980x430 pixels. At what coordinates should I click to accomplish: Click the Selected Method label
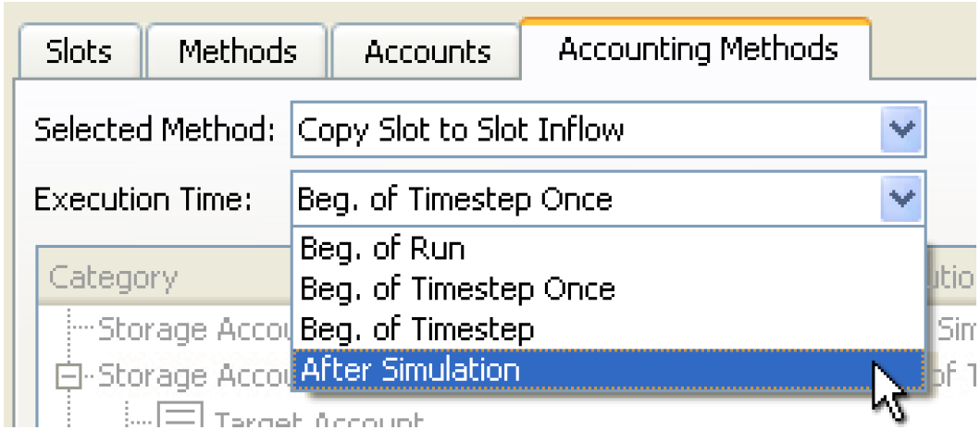pyautogui.click(x=155, y=130)
